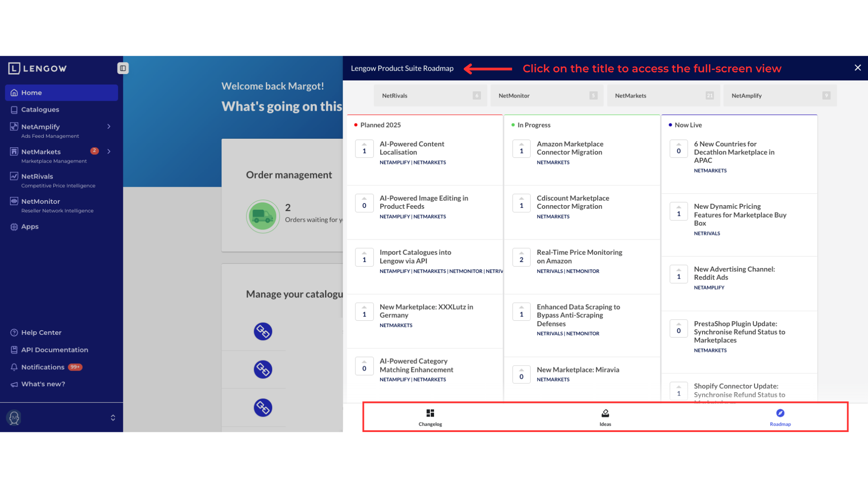Click the Roadmap compass icon
This screenshot has height=488, width=868.
[x=780, y=413]
